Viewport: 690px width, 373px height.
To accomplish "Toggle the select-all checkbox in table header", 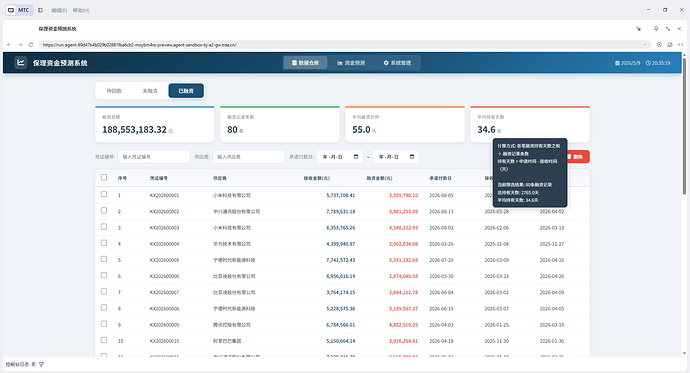I will [104, 177].
